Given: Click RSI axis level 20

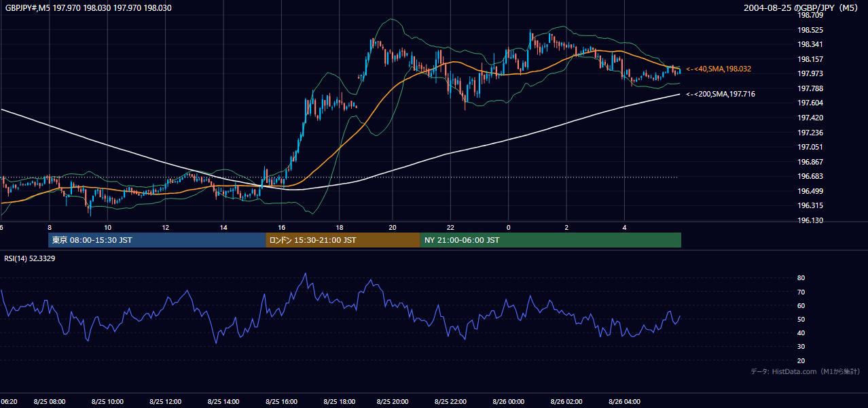Looking at the screenshot, I should [801, 361].
